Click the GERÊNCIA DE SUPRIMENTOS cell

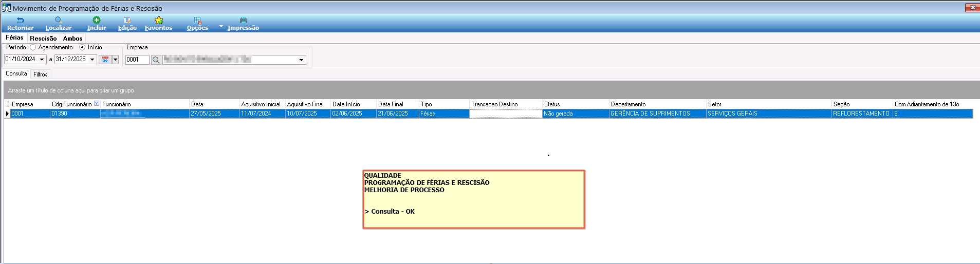pyautogui.click(x=658, y=114)
